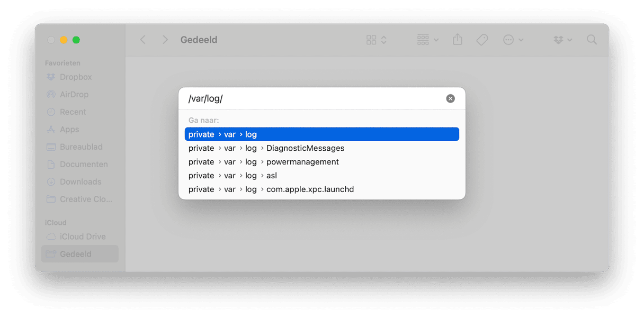Open the Tags toolbar icon
This screenshot has height=318, width=644.
482,40
